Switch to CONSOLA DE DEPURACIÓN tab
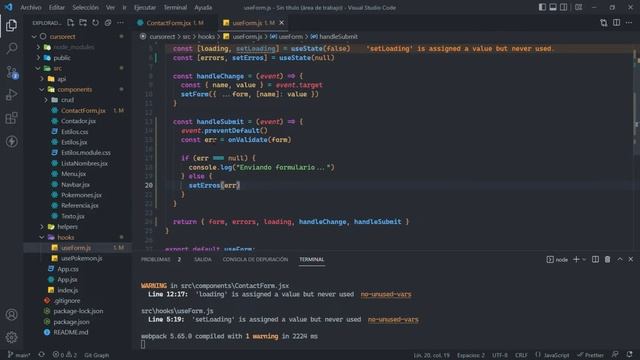The height and width of the screenshot is (360, 640). pos(255,259)
